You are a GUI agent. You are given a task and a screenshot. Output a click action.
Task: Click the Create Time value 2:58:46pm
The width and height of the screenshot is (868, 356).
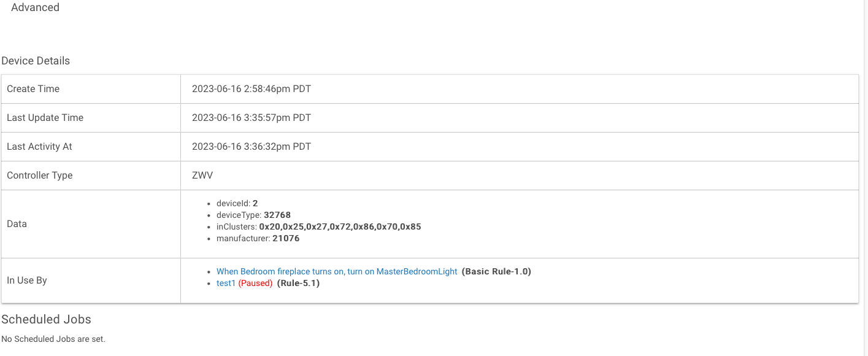pyautogui.click(x=251, y=89)
